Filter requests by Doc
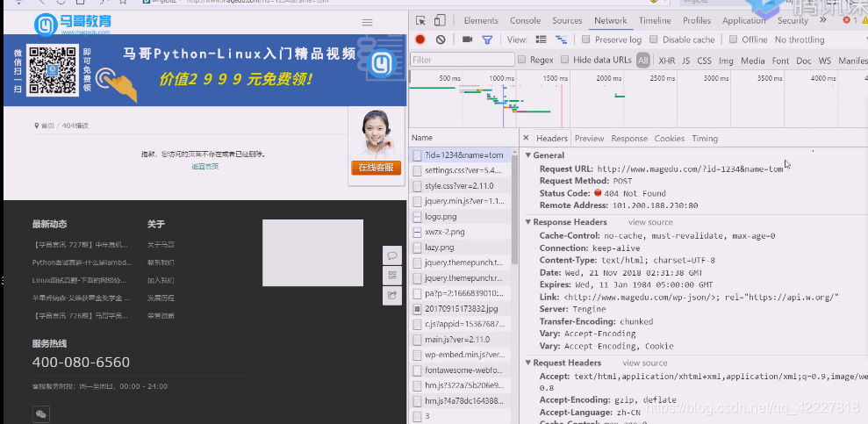 point(804,61)
